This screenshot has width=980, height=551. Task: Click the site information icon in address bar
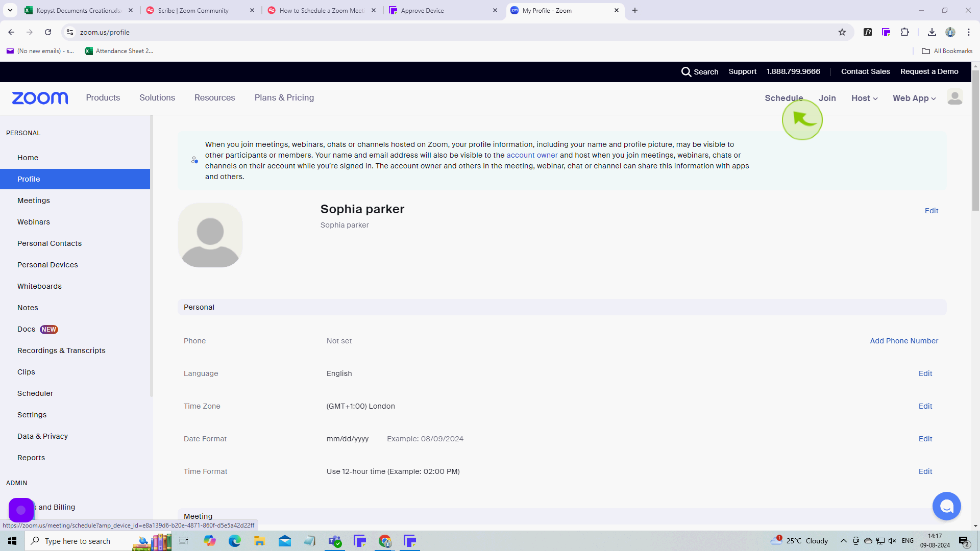tap(70, 32)
